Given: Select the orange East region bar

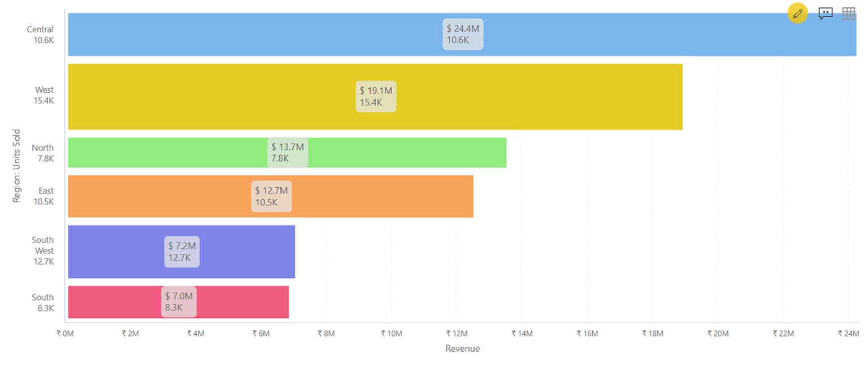Looking at the screenshot, I should 367,196.
